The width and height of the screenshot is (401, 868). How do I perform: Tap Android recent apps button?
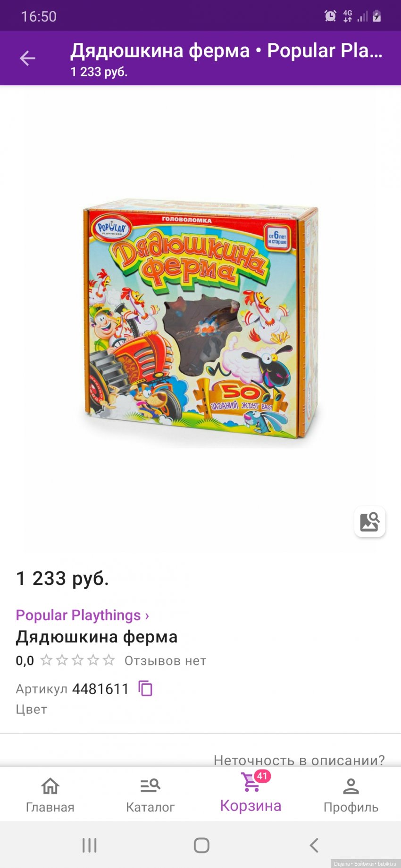(x=89, y=845)
